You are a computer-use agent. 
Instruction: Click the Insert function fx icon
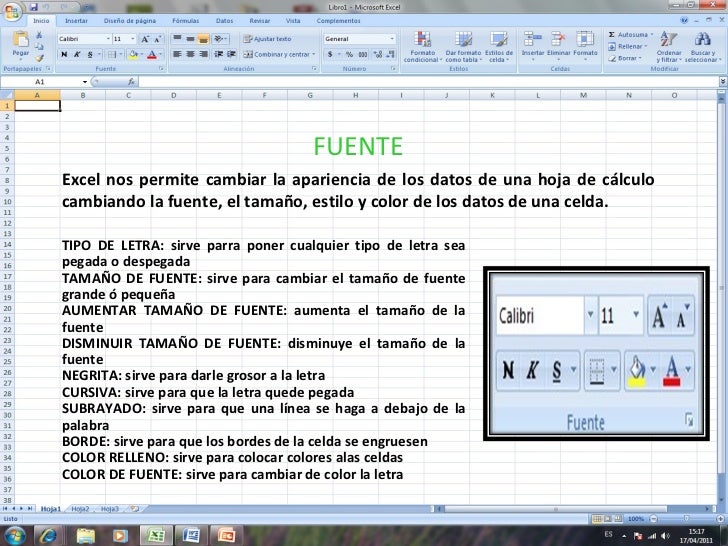point(132,82)
